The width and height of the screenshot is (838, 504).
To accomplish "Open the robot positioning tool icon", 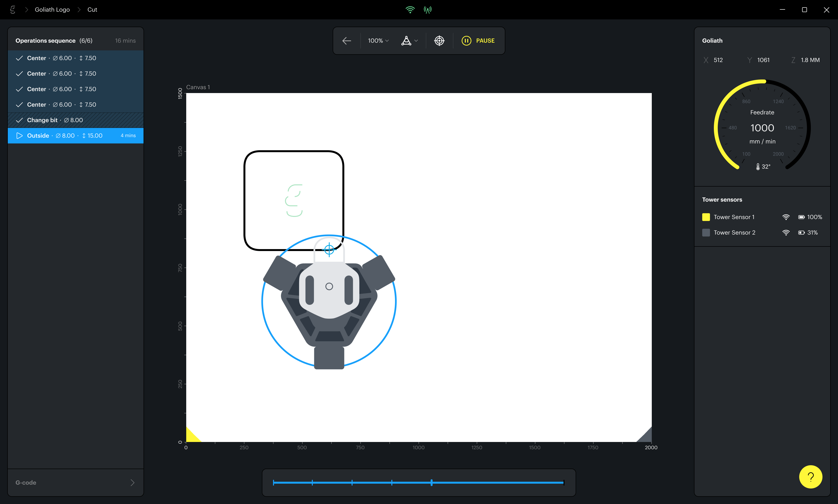I will (406, 41).
